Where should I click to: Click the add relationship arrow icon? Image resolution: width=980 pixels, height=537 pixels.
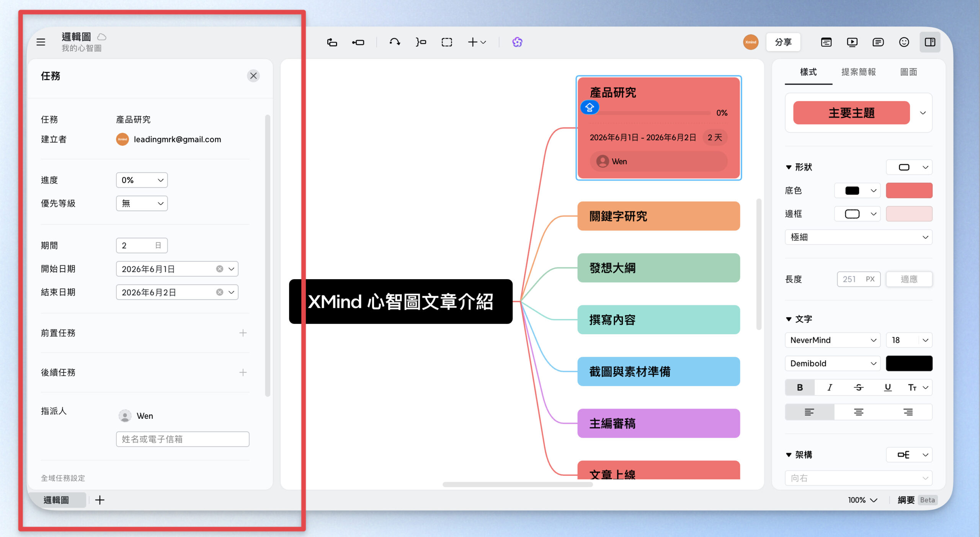click(x=395, y=42)
